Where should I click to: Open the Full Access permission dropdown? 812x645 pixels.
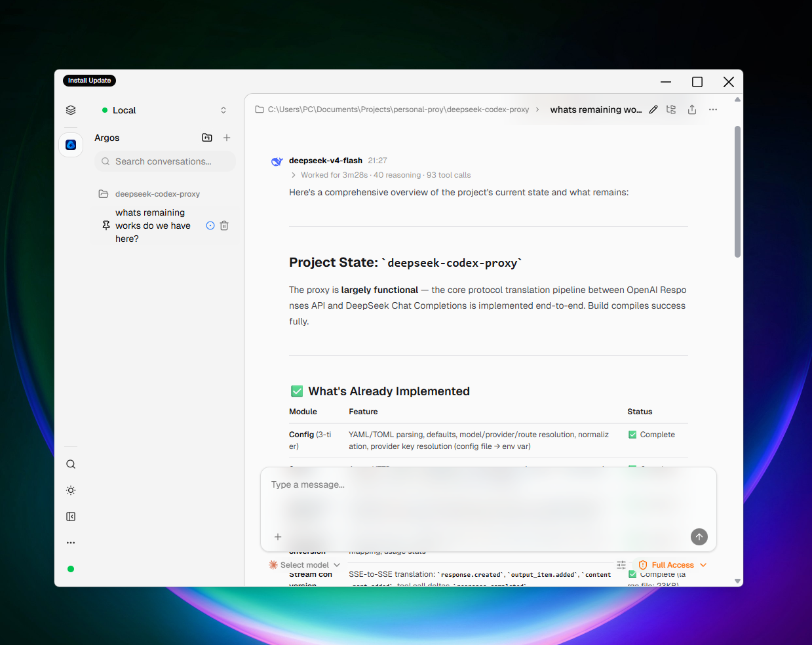click(672, 565)
